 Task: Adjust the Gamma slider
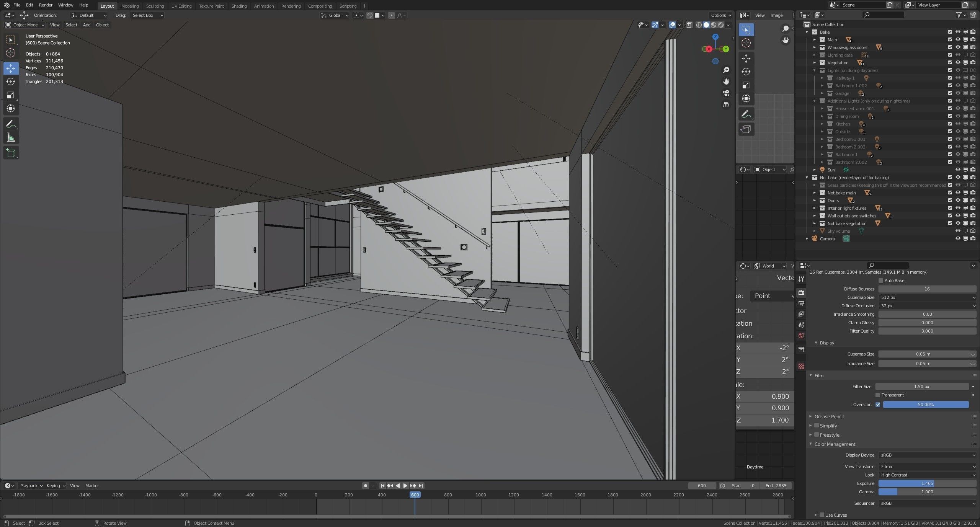pos(928,492)
